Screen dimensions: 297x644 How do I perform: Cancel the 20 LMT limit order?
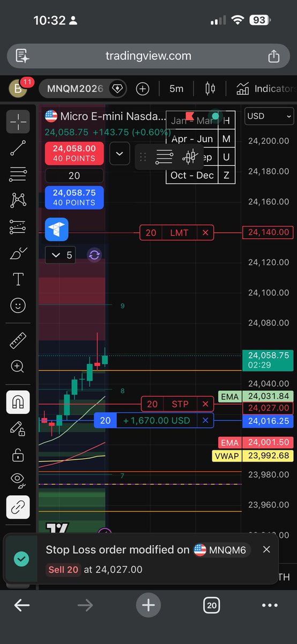click(x=205, y=232)
